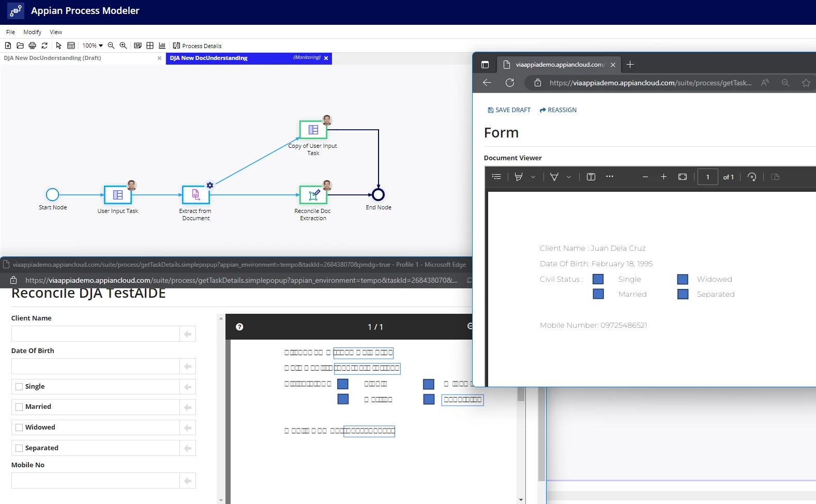Screen dimensions: 816x504
Task: Click the Client Name input field
Action: point(96,334)
